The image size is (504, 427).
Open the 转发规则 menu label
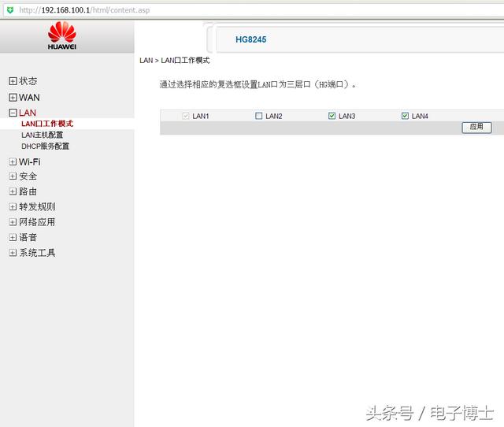pyautogui.click(x=37, y=206)
